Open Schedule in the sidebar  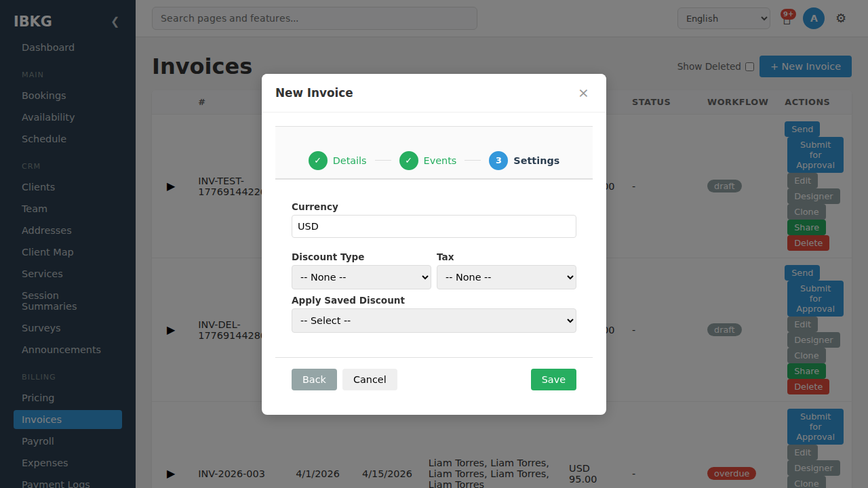68,139
